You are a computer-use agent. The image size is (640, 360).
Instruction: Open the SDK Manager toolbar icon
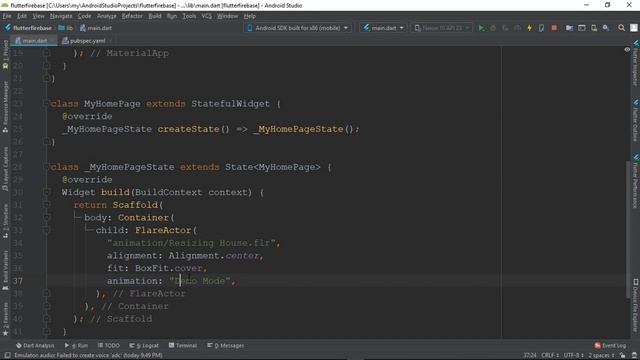(606, 28)
